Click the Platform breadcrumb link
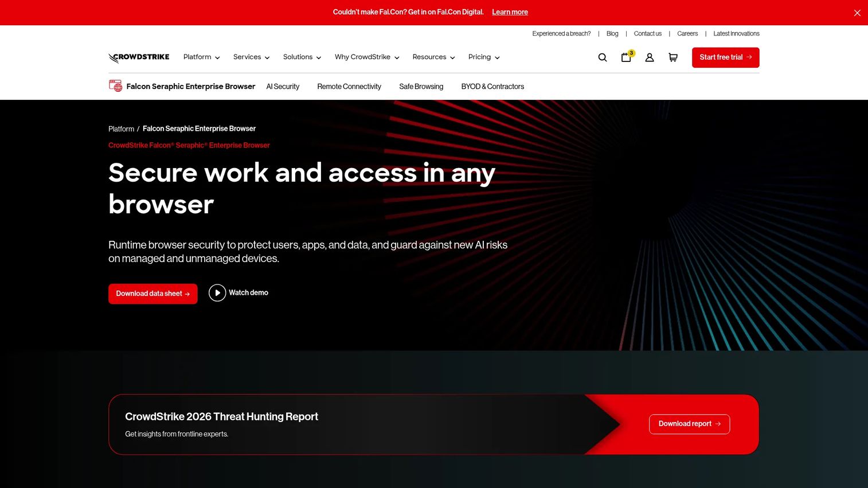Viewport: 868px width, 488px height. (x=121, y=129)
